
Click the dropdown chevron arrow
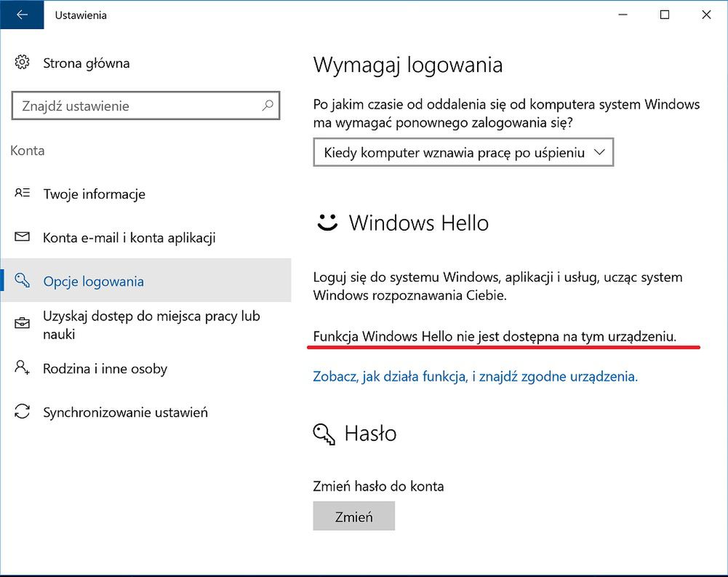click(x=599, y=152)
